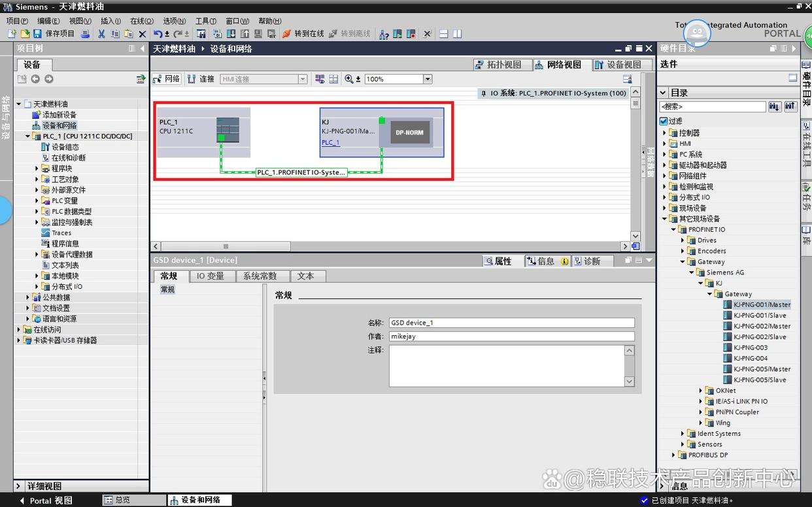The height and width of the screenshot is (507, 812).
Task: Expand the PROFIBUS DP catalog folder
Action: [674, 455]
